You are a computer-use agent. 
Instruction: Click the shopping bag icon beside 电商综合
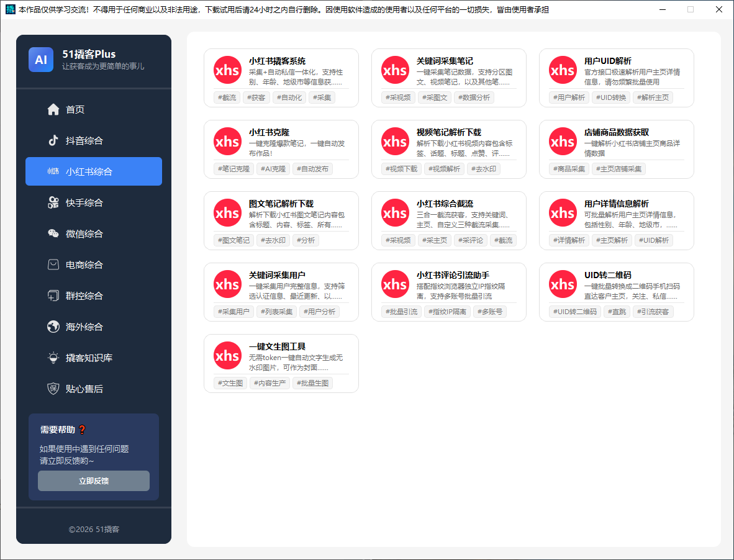(53, 265)
